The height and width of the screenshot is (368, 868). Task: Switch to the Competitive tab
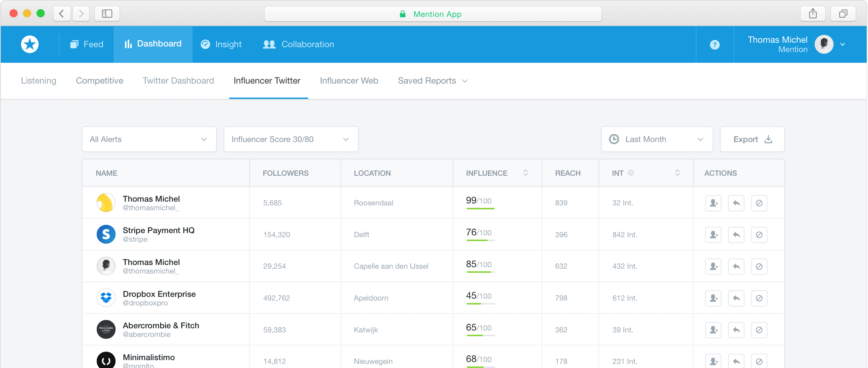click(99, 81)
